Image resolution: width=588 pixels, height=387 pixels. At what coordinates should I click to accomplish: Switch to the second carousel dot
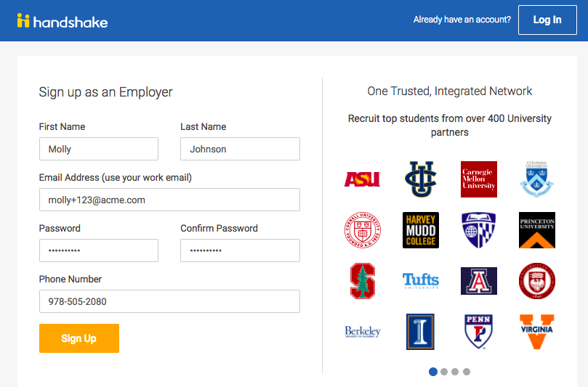(x=444, y=372)
